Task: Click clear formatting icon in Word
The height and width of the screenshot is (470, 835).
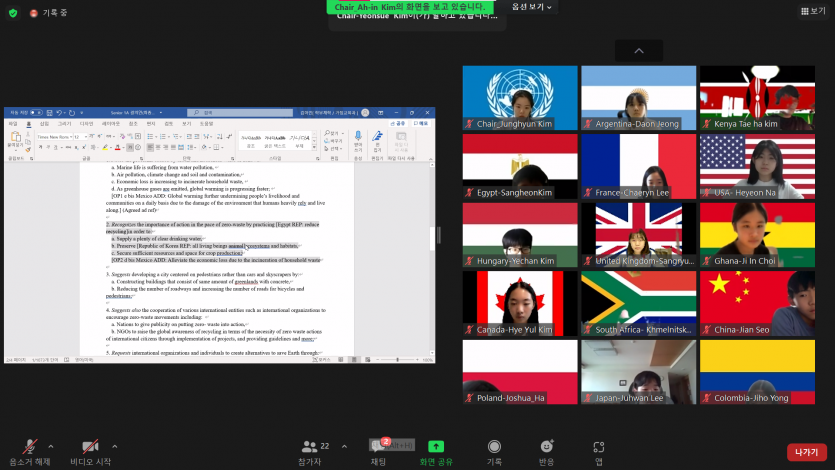Action: (122, 136)
